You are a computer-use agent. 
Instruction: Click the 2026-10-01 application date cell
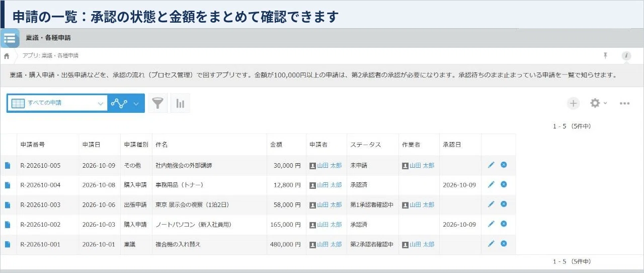99,244
